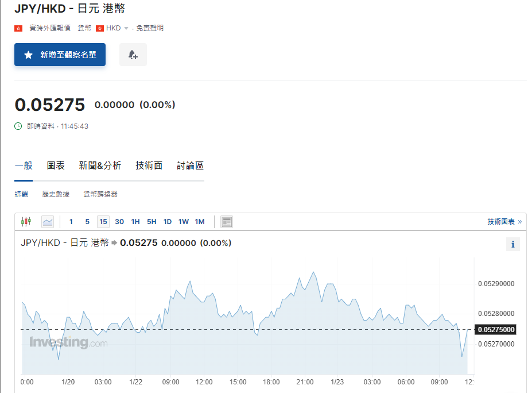
Task: Switch to the 技術面 tab
Action: tap(149, 165)
